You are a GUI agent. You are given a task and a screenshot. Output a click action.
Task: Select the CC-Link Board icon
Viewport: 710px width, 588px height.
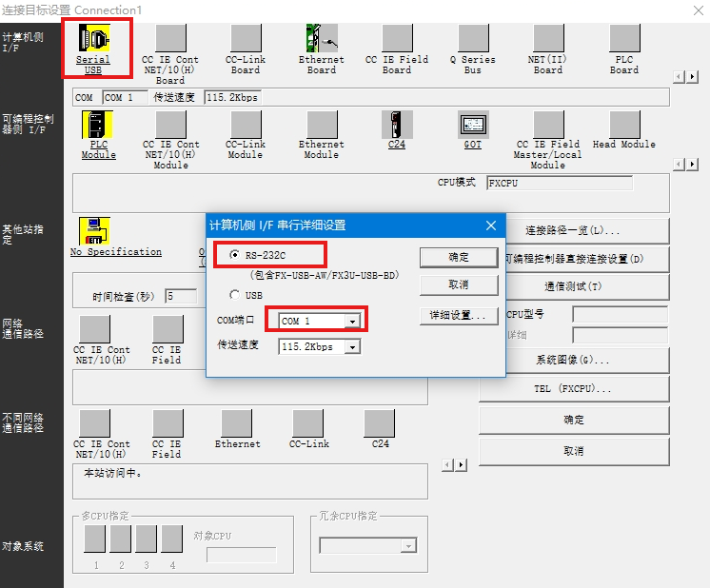246,38
